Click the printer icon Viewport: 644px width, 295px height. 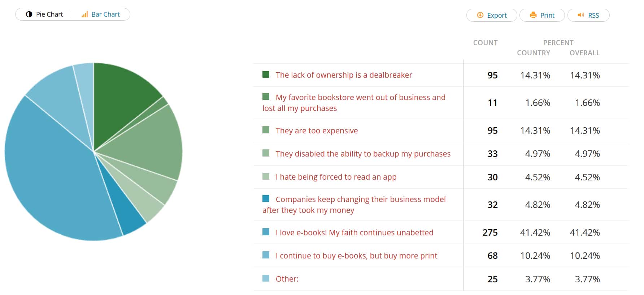point(533,15)
